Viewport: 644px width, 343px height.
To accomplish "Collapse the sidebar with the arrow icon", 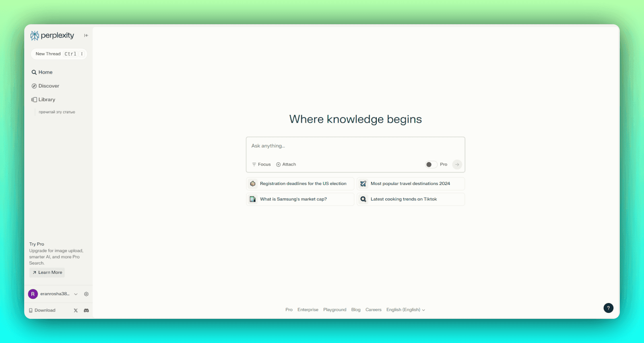I will (x=86, y=35).
